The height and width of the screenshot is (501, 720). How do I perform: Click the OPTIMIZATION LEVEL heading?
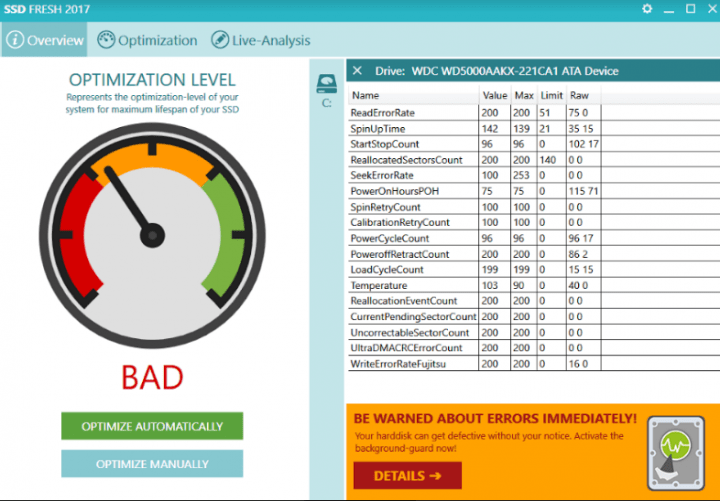click(152, 80)
